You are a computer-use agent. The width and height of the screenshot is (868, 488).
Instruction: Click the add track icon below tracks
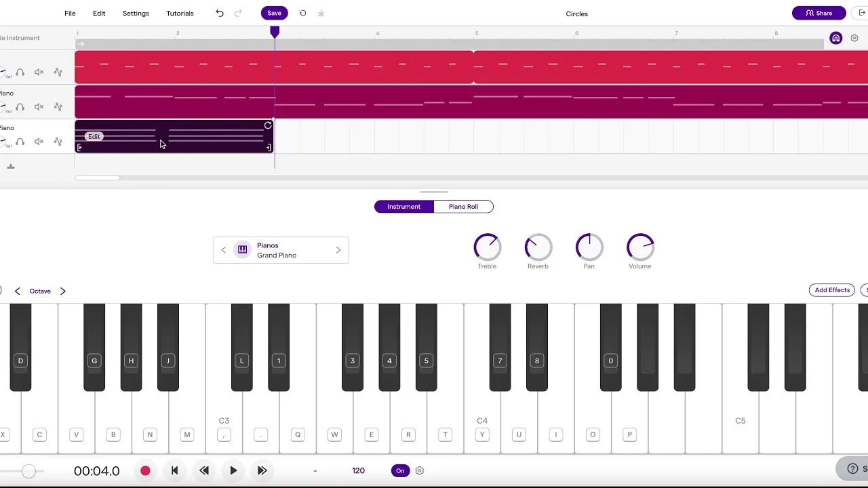click(10, 166)
